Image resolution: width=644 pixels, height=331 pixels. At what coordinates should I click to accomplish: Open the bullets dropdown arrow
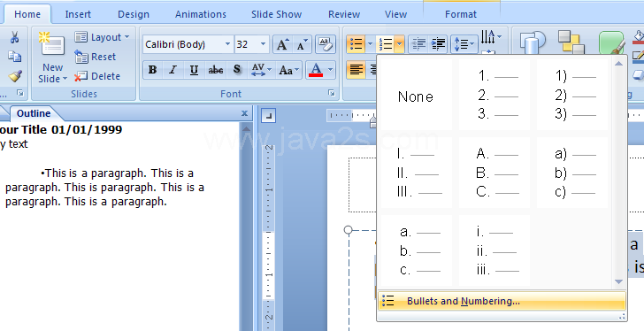pos(370,44)
